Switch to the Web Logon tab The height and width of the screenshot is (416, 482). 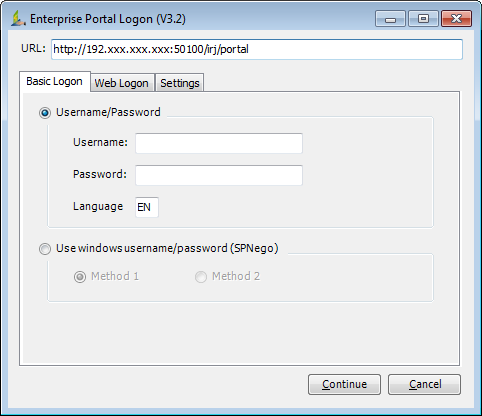(x=122, y=83)
